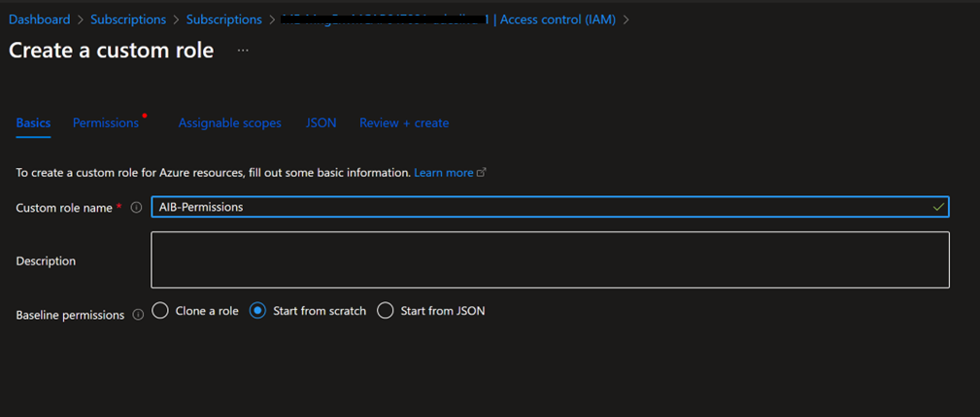Navigate to Dashboard breadcrumb

(x=40, y=19)
